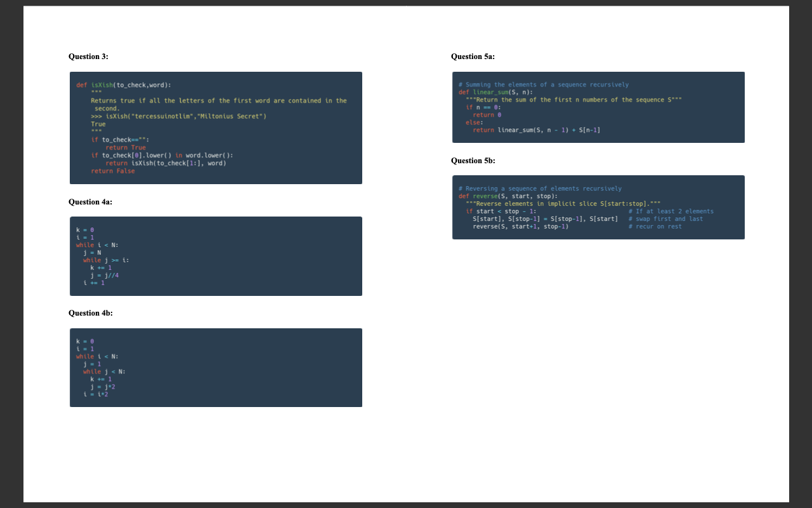
Task: Click "k += 1" in Question 4b code
Action: coord(101,379)
